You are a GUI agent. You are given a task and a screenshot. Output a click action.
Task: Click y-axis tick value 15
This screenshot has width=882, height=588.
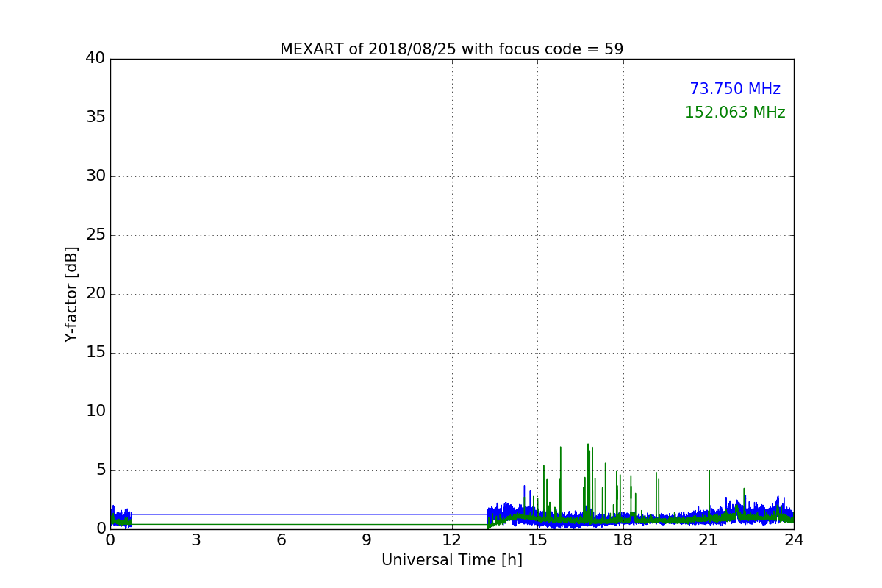(x=96, y=353)
